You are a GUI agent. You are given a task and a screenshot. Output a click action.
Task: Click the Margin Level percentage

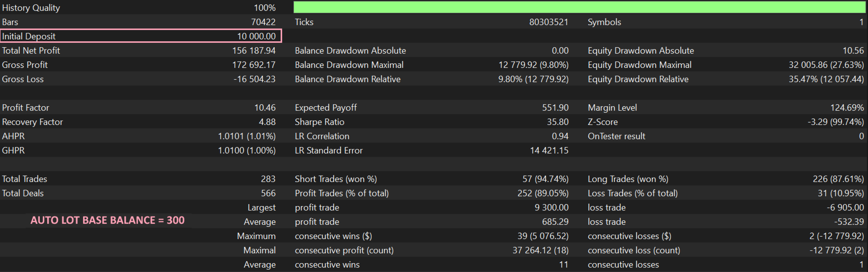(847, 108)
